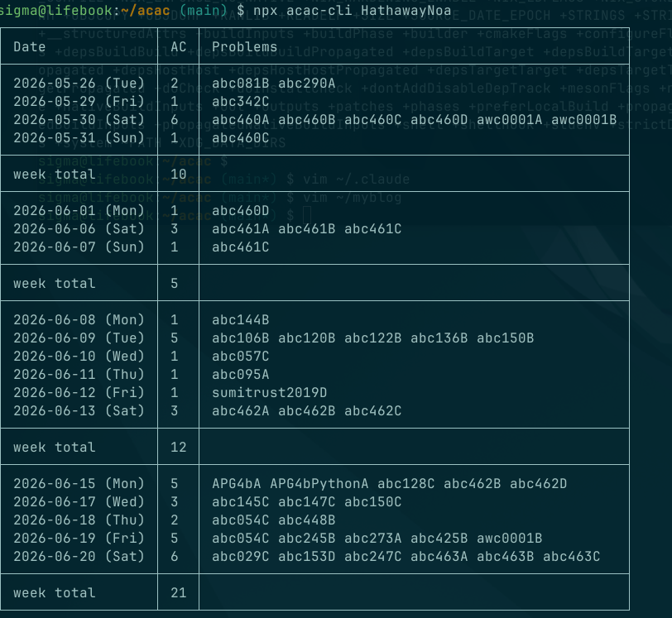
Task: Select the date 2026-06-15 (Mon)
Action: 79,484
